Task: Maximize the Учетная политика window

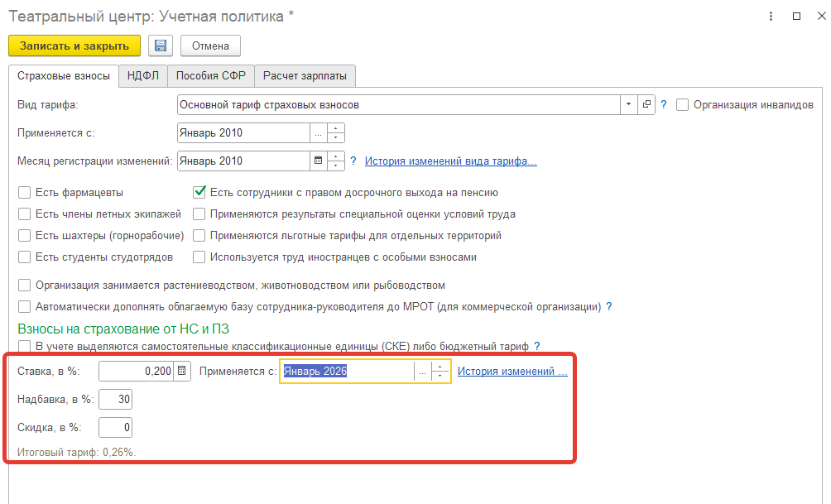Action: pos(796,17)
